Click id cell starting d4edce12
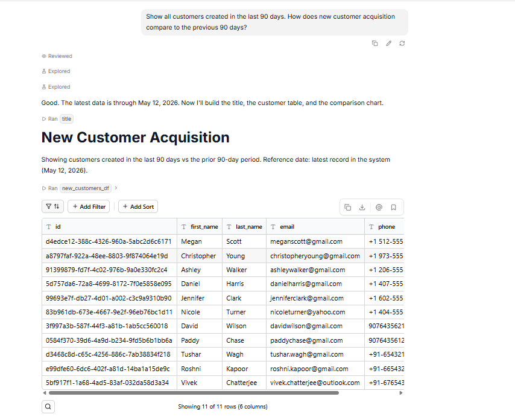Viewport: 515px width, 420px height. [x=109, y=241]
